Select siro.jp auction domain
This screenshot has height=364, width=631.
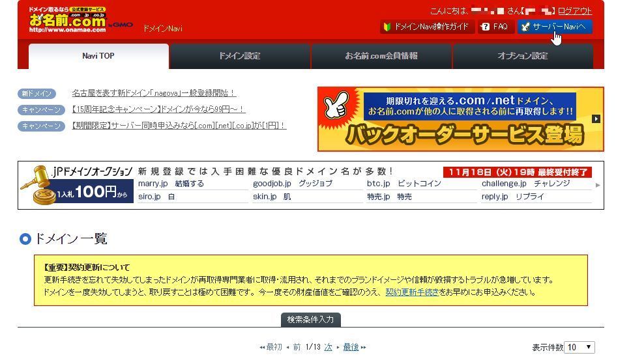(156, 197)
